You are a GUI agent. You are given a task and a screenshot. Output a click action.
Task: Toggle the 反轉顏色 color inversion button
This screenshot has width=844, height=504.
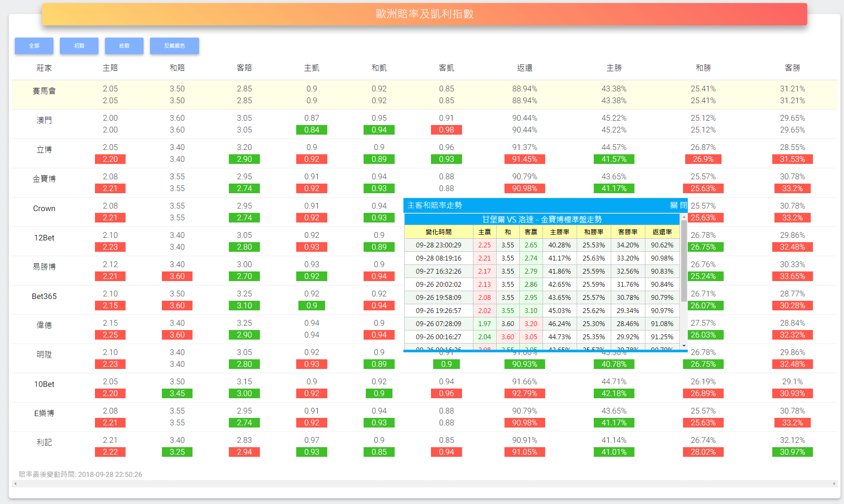click(174, 46)
